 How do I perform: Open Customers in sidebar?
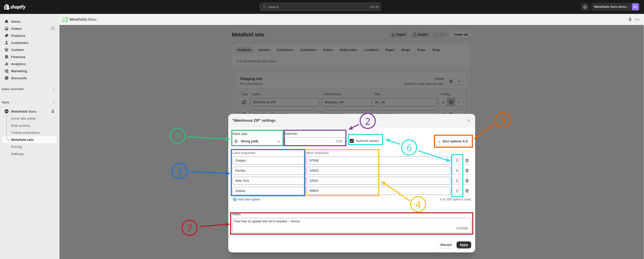coord(20,43)
